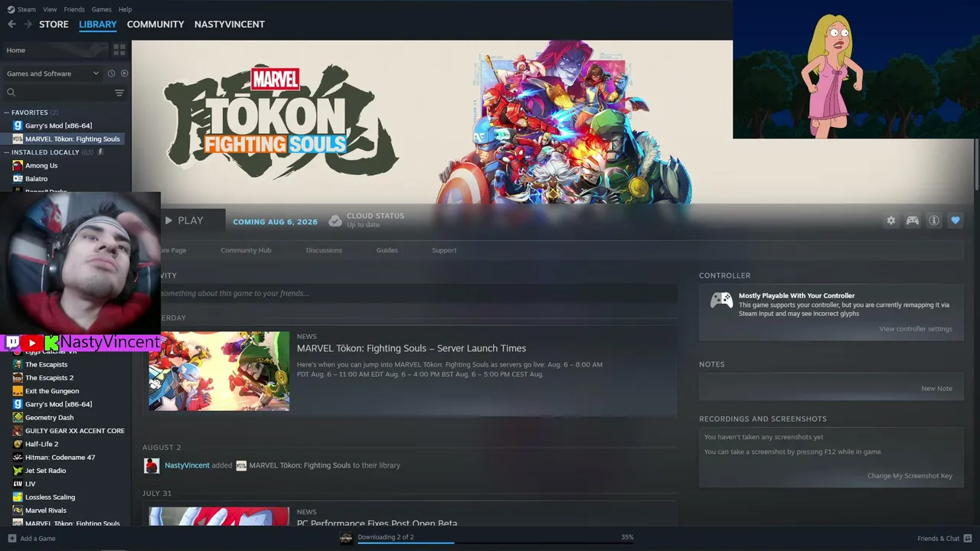Viewport: 980px width, 551px height.
Task: Click NastyVincent's avatar in activity feed
Action: click(x=152, y=465)
